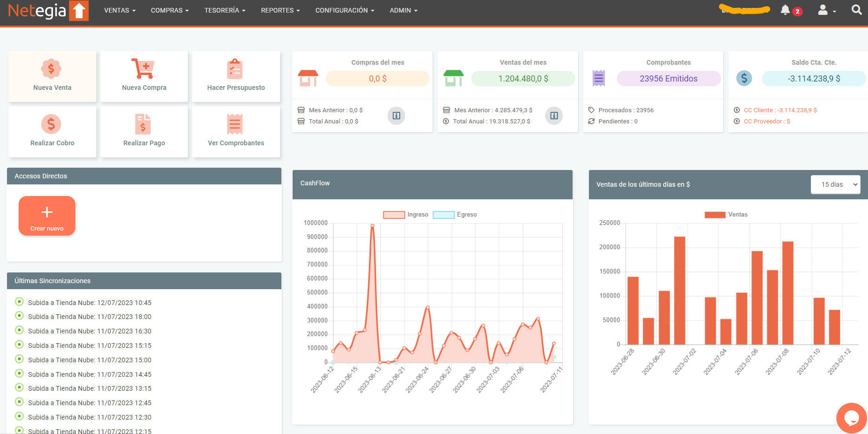Click sync entry 11/07/2023 13:15
The width and height of the screenshot is (868, 434).
(x=89, y=388)
